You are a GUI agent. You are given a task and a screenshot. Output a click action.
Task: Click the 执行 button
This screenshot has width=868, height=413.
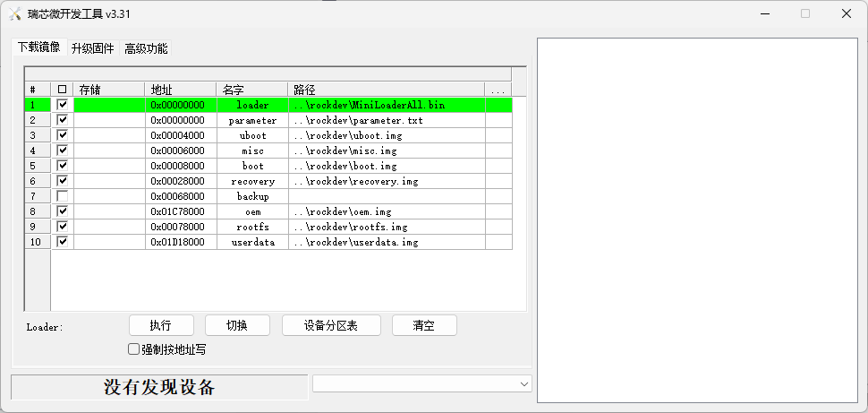pyautogui.click(x=161, y=325)
